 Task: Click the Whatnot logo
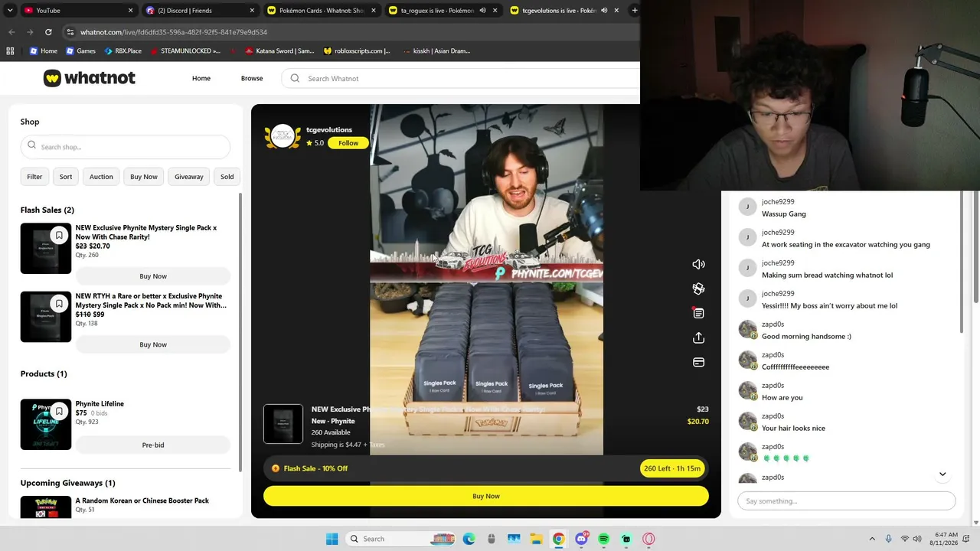click(90, 78)
